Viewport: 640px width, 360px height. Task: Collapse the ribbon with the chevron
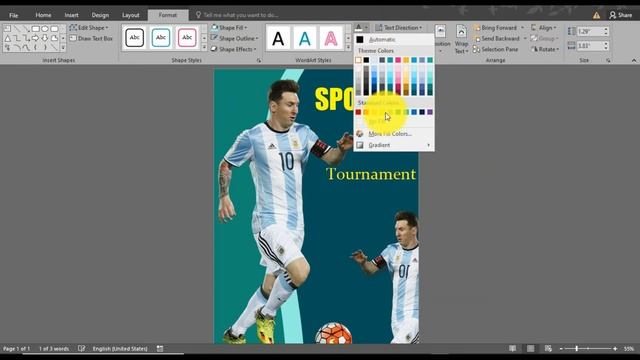tap(634, 60)
